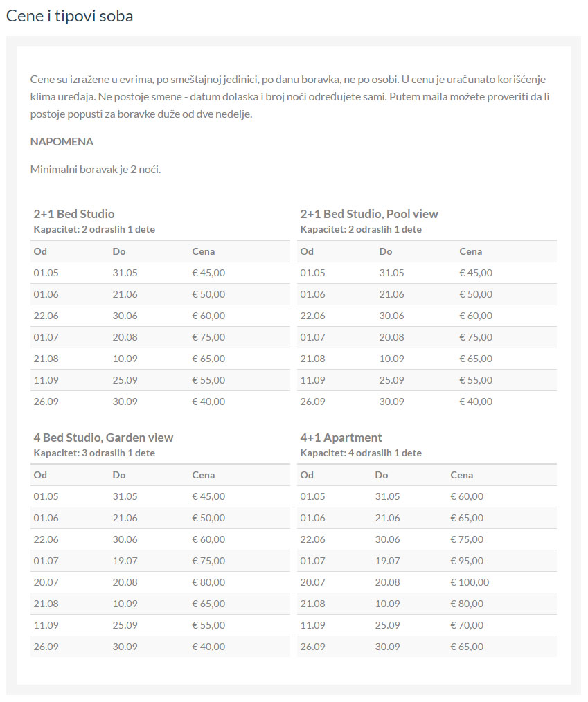The width and height of the screenshot is (588, 702).
Task: Click the Od header in 4+1 Apartment table
Action: pyautogui.click(x=307, y=475)
